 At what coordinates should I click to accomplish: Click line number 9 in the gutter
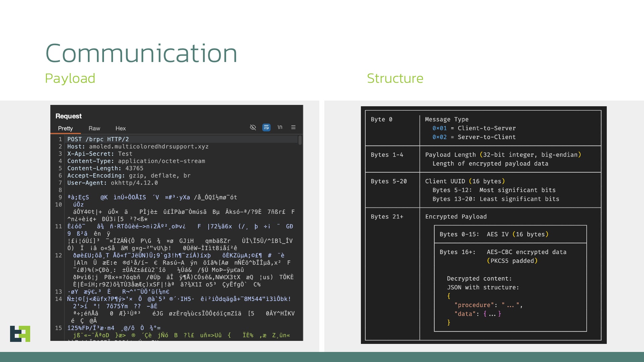(60, 197)
